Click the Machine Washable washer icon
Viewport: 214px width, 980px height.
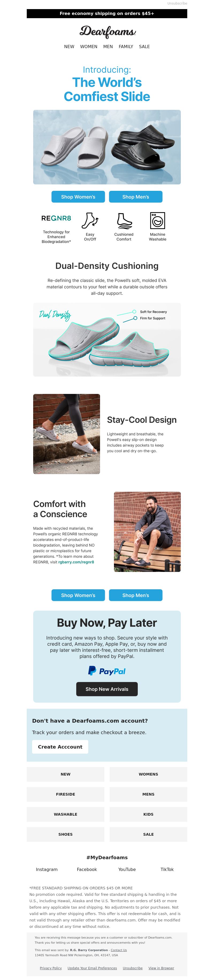point(157,221)
